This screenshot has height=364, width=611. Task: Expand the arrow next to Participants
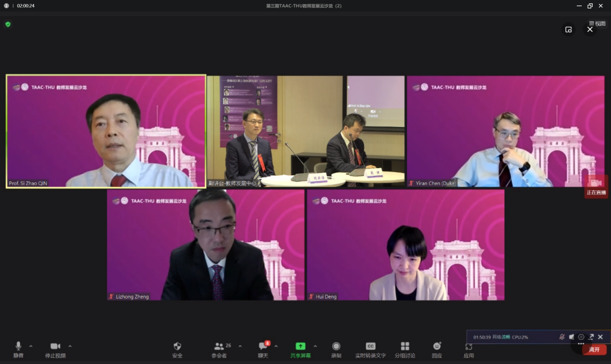[240, 346]
